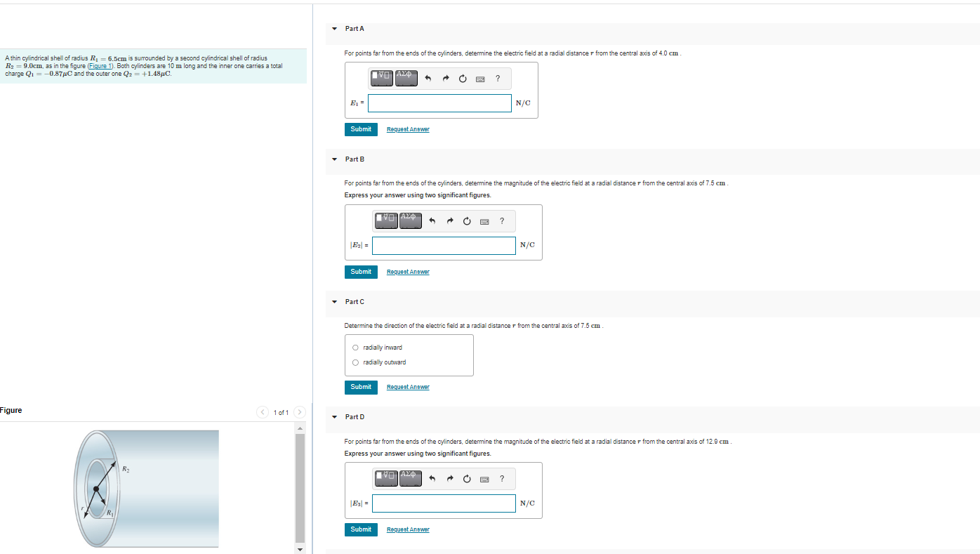
Task: Undo last entry in Part B toolbar
Action: point(432,221)
